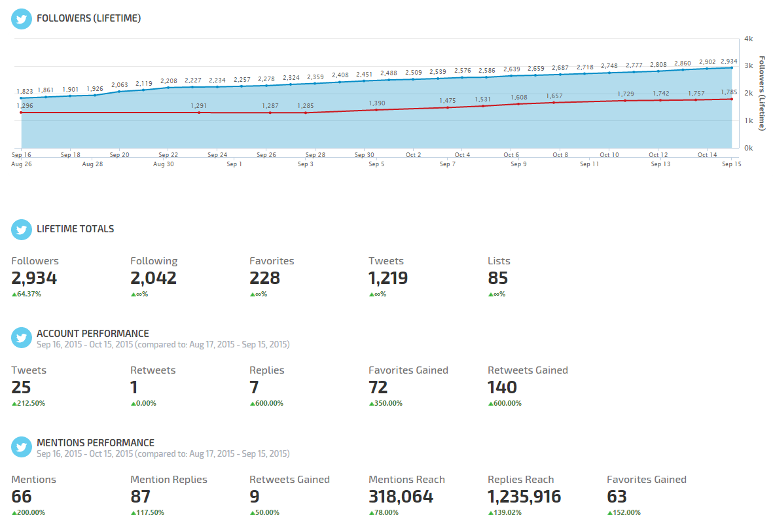Click the Mentions Reach value 318,064
Image resolution: width=773 pixels, height=532 pixels.
click(x=401, y=497)
